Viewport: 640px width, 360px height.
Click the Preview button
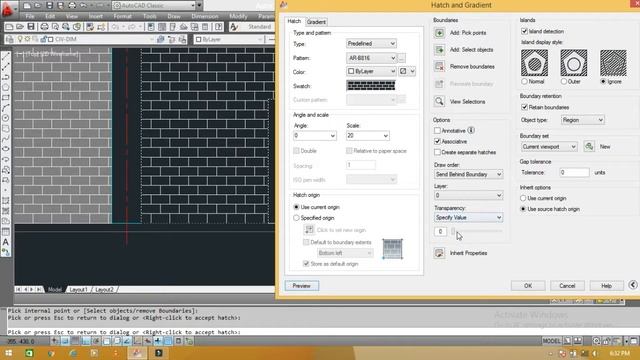(302, 286)
